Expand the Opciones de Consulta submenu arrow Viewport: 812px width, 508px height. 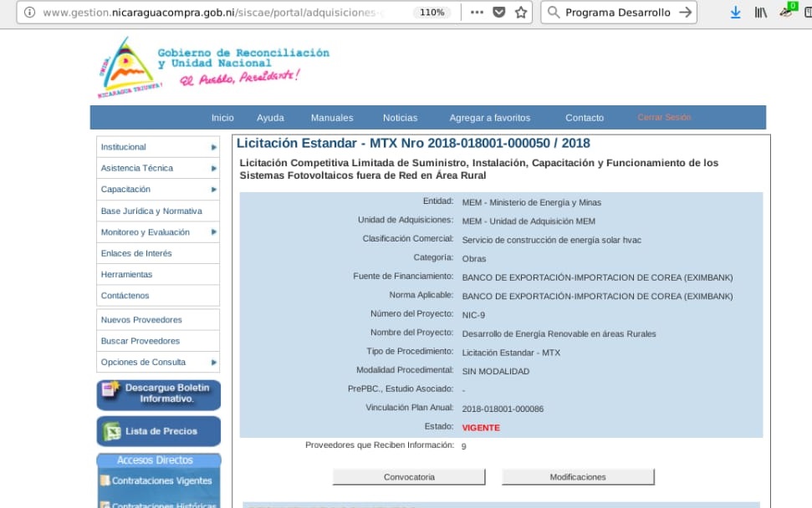(x=213, y=363)
